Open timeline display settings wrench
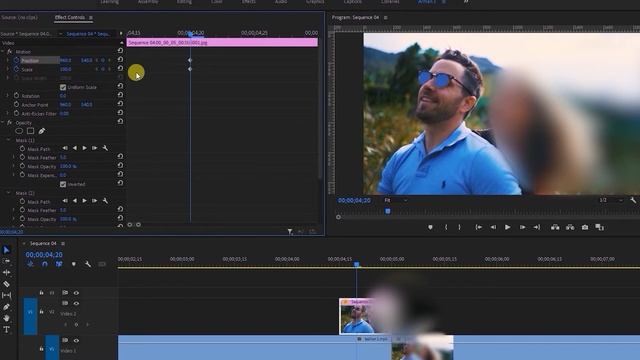 tap(88, 264)
